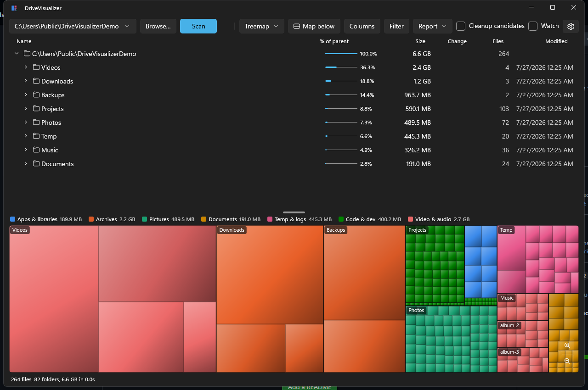Click the file count 103 for Projects
The height and width of the screenshot is (390, 588).
504,109
